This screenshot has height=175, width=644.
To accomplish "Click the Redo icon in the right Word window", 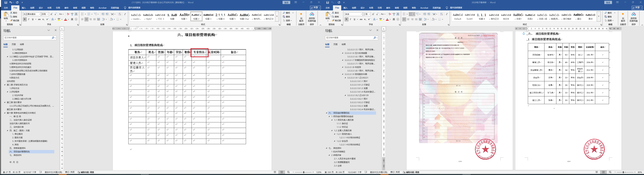I will click(339, 3).
